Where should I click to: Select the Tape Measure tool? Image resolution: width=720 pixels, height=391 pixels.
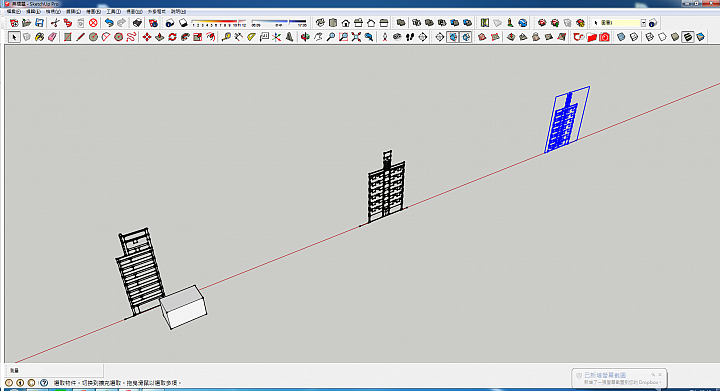226,37
